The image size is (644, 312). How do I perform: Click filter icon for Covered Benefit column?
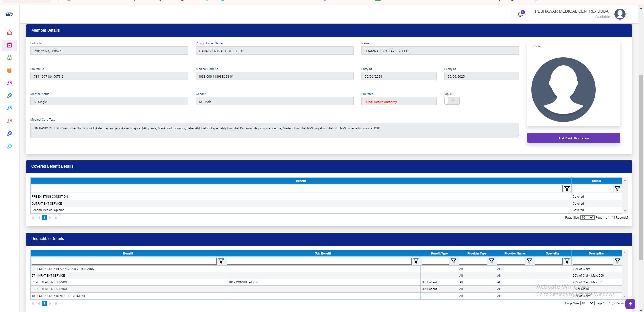click(x=567, y=189)
